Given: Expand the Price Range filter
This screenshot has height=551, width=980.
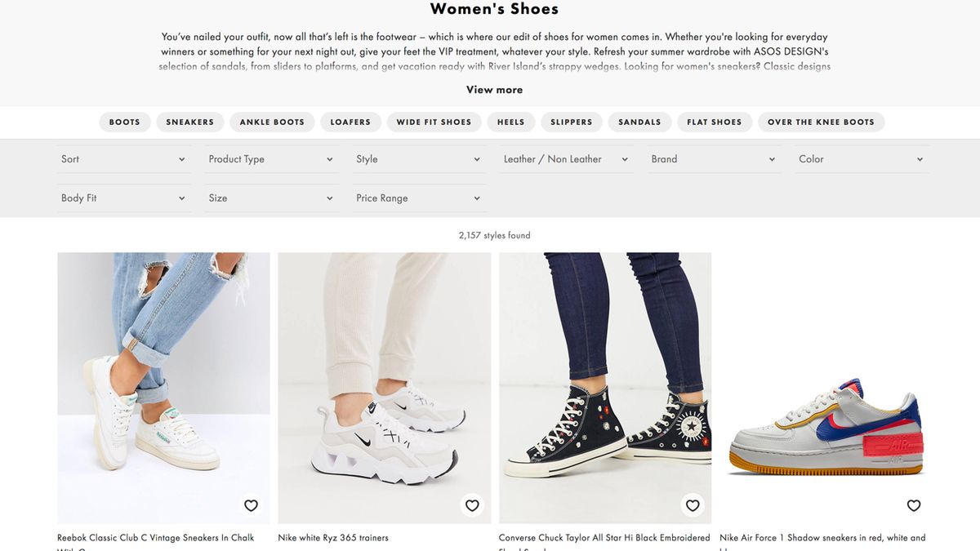Looking at the screenshot, I should 419,198.
